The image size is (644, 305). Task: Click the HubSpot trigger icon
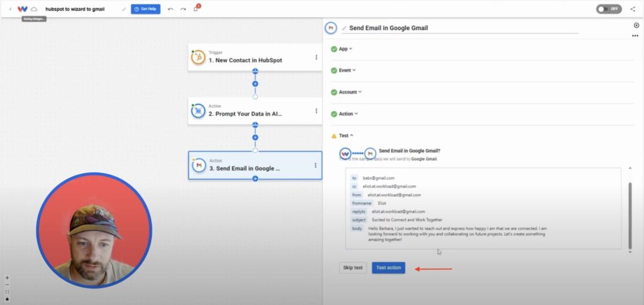(x=198, y=57)
